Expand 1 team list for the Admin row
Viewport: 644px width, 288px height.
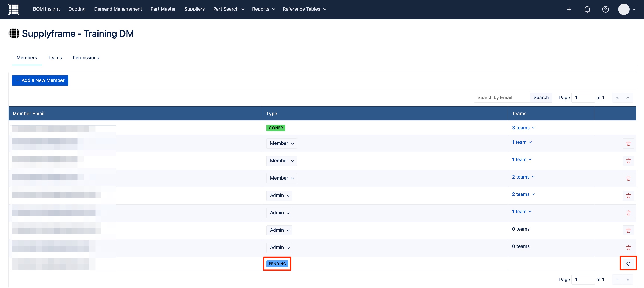[522, 212]
